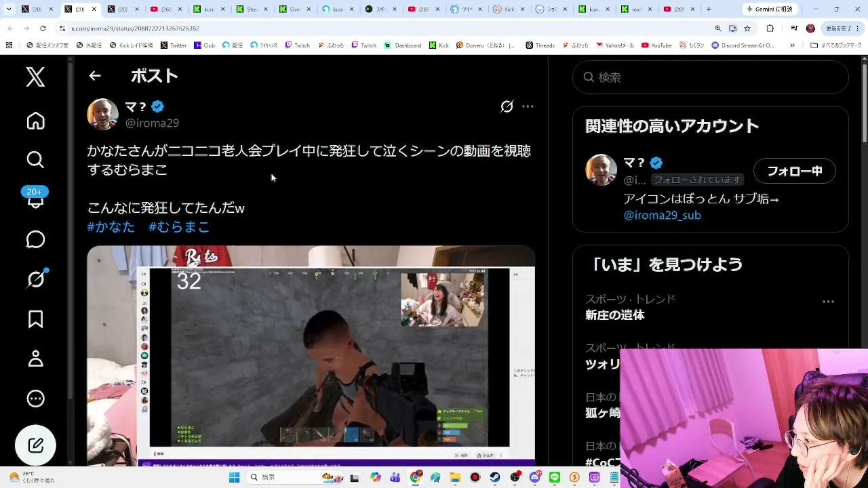This screenshot has height=488, width=868.
Task: Open Notifications showing the 20+ badge
Action: 35,198
